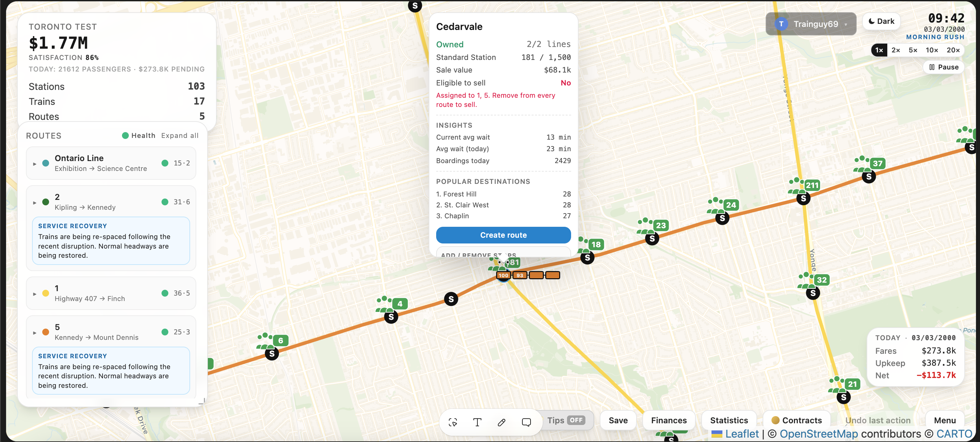The width and height of the screenshot is (980, 442).
Task: Click the station marker with 211 passengers
Action: 803,198
